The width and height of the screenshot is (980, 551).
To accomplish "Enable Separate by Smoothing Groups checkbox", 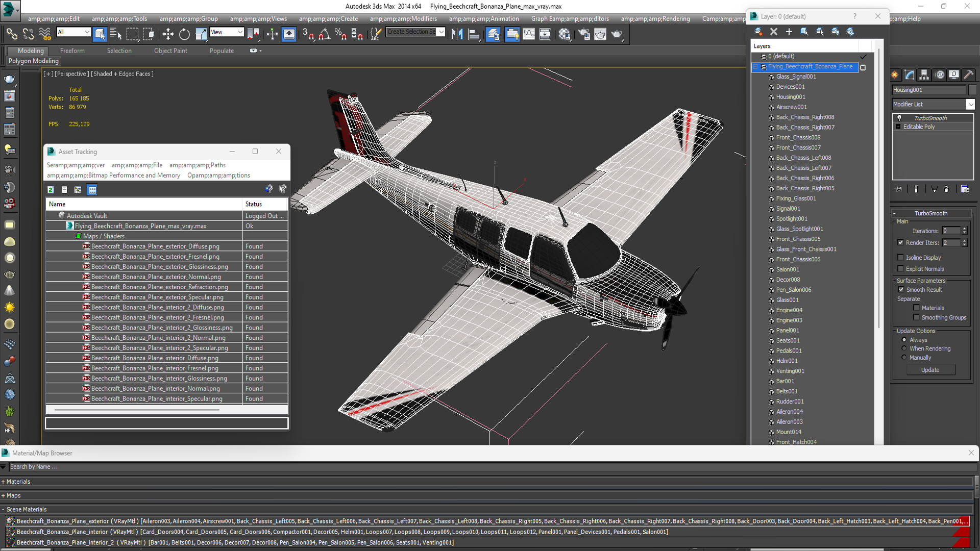I will tap(916, 317).
